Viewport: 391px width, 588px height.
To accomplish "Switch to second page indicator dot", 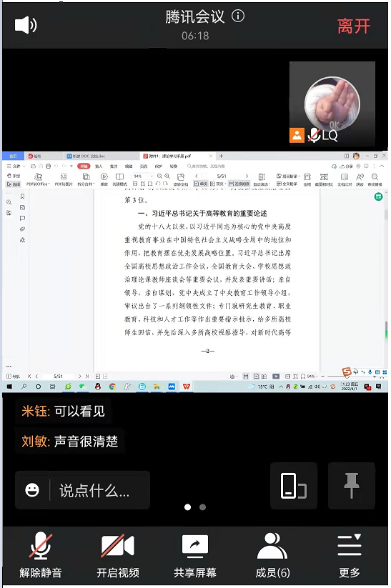I will (202, 507).
